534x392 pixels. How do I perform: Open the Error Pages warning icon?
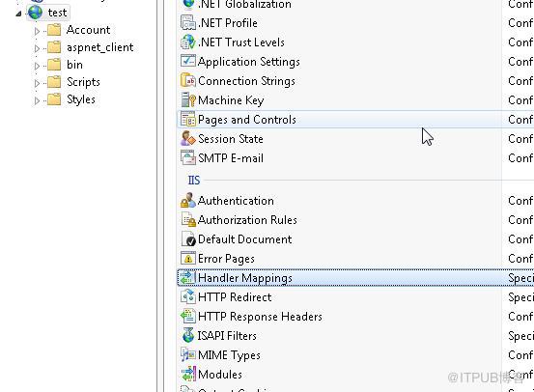click(x=188, y=259)
